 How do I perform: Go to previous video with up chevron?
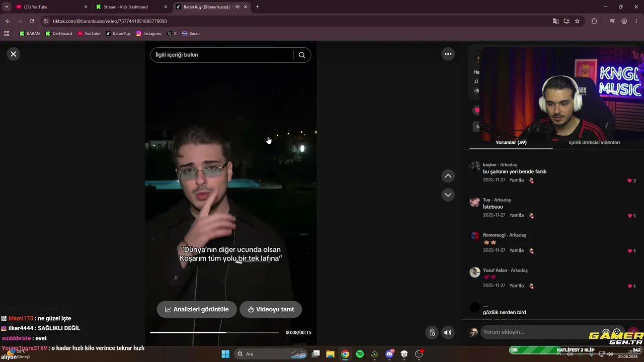pos(448,176)
